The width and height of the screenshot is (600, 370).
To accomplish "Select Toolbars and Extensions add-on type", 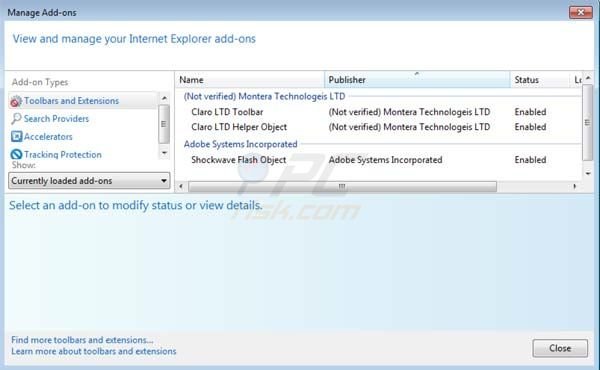I will coord(83,101).
